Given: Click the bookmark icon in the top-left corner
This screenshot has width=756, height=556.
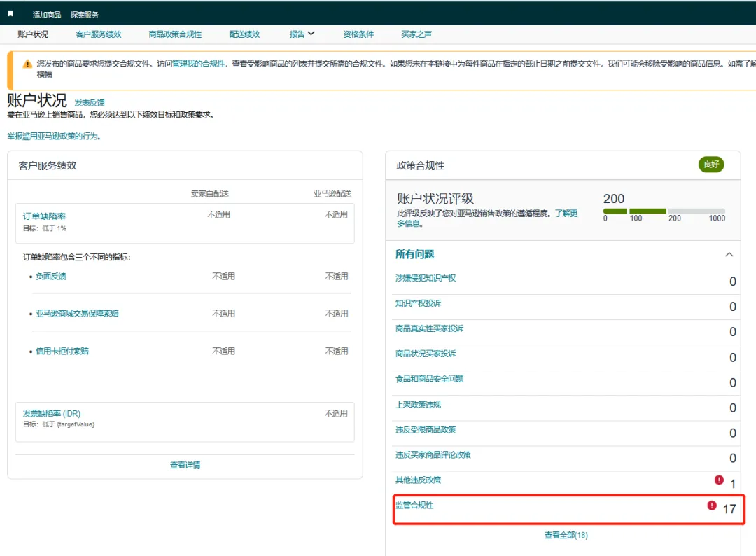Looking at the screenshot, I should click(8, 12).
